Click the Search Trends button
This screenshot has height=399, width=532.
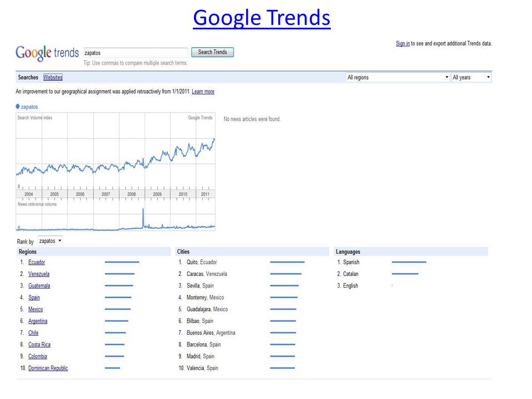point(212,52)
